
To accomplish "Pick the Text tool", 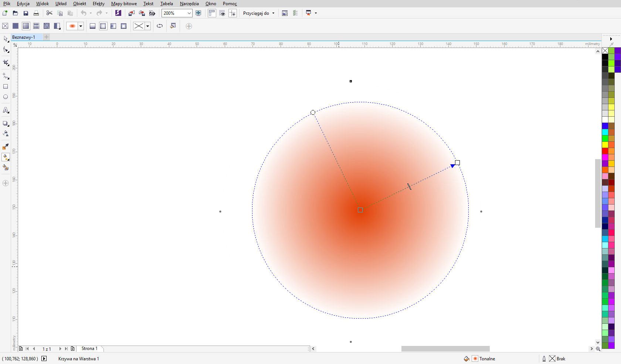I will 6,110.
